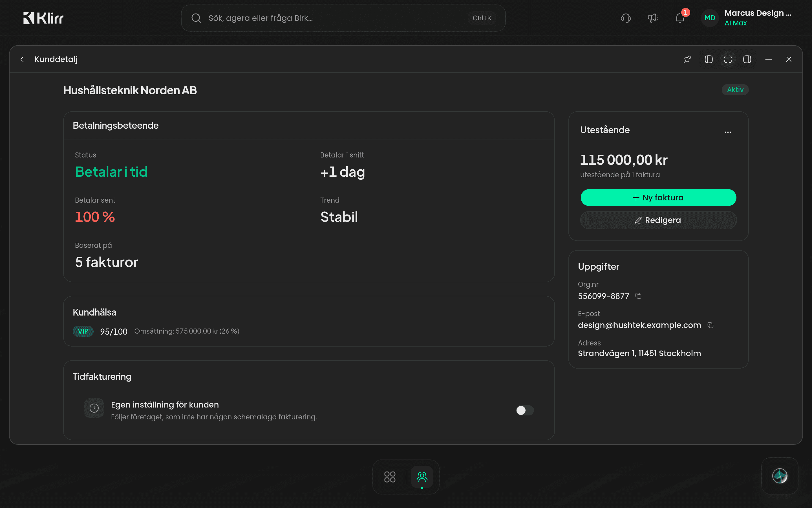Click the +1 dag average value
This screenshot has width=812, height=508.
342,172
